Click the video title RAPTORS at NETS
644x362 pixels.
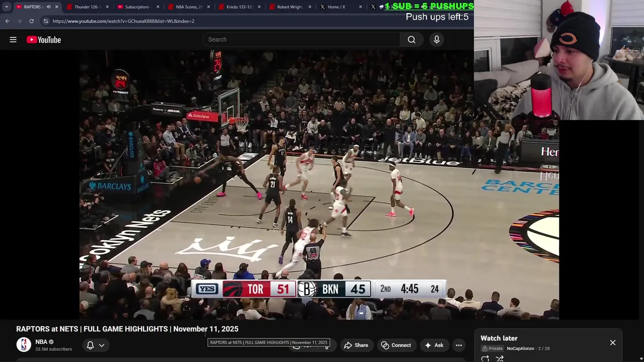127,329
